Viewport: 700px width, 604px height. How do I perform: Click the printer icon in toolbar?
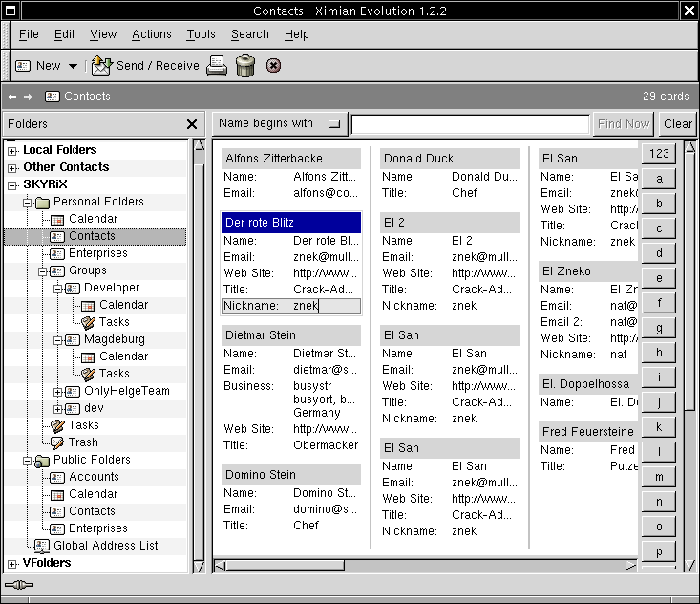217,66
